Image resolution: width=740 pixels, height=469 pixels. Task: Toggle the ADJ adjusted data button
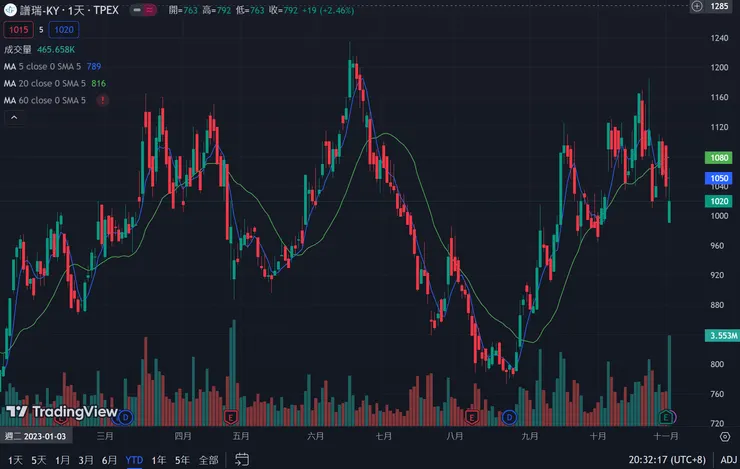pyautogui.click(x=728, y=460)
